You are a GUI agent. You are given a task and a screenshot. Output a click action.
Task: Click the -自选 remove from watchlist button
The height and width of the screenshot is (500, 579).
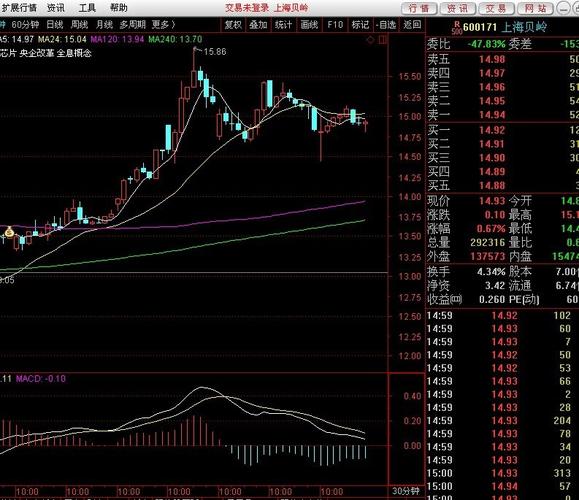click(x=386, y=25)
